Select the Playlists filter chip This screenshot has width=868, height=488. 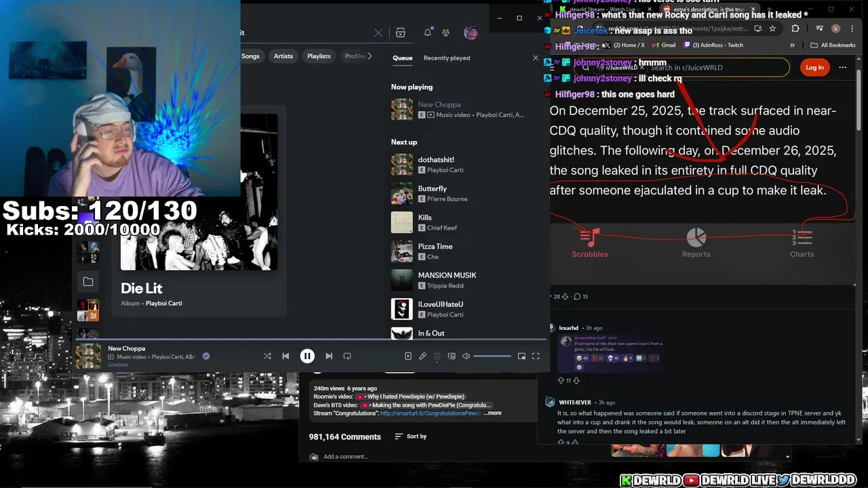(x=319, y=56)
